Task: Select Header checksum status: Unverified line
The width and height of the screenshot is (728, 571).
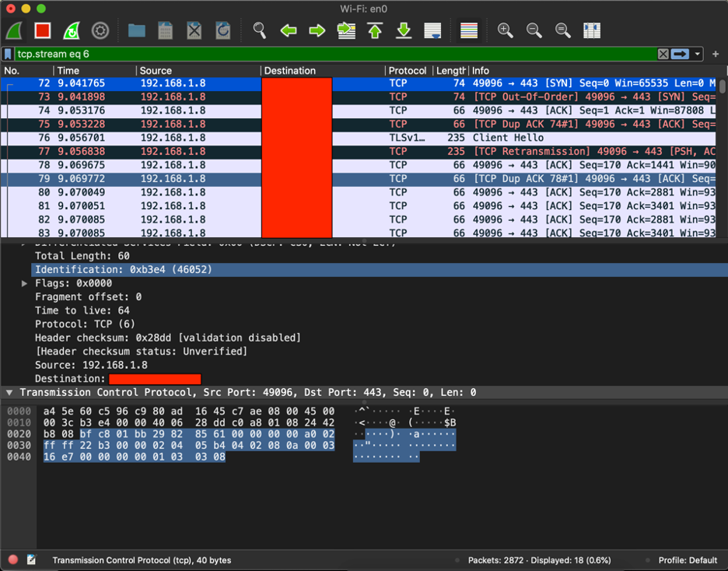Action: point(141,352)
